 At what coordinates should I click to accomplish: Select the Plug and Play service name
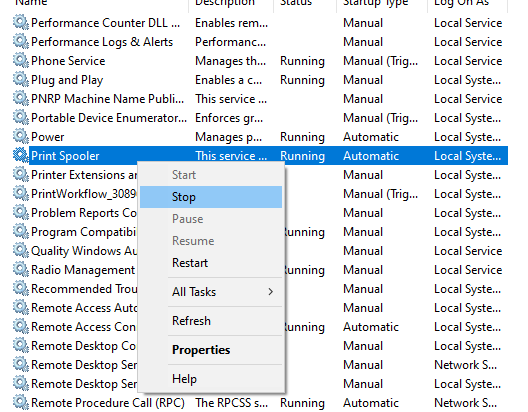click(67, 80)
